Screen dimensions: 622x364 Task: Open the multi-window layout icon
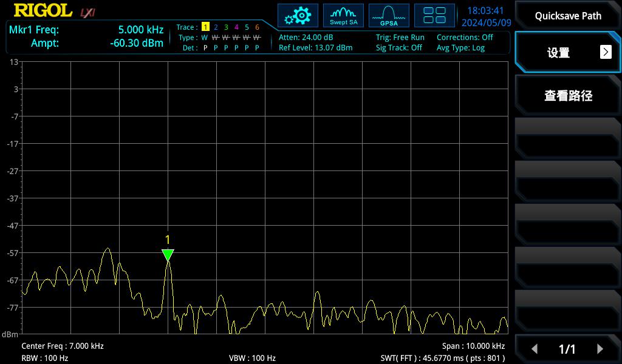coord(434,15)
